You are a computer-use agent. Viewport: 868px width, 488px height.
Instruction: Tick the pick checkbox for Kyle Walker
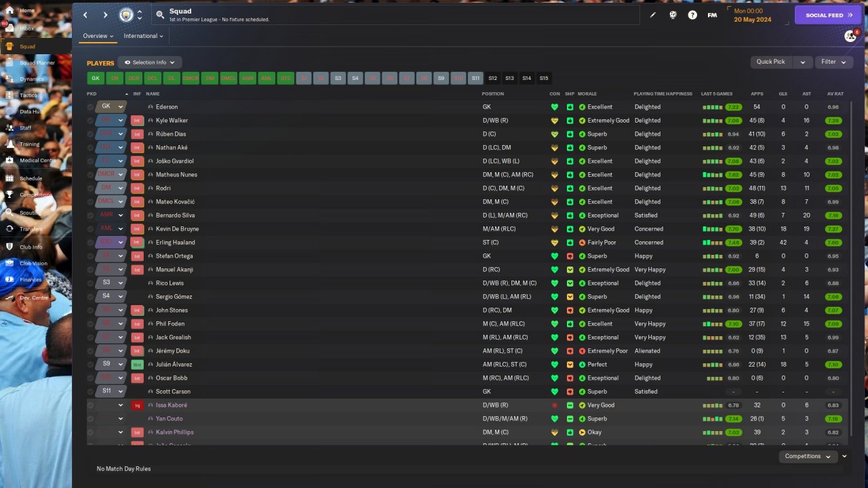[x=91, y=121]
